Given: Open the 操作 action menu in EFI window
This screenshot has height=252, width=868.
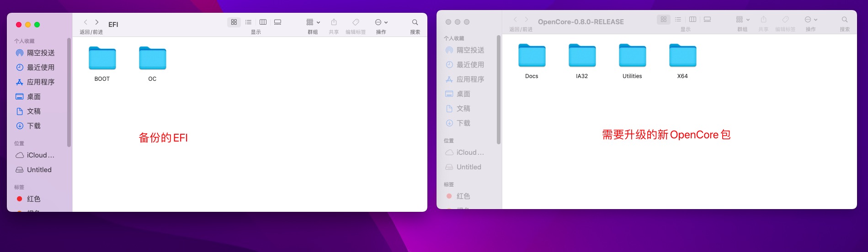Looking at the screenshot, I should coord(381,22).
